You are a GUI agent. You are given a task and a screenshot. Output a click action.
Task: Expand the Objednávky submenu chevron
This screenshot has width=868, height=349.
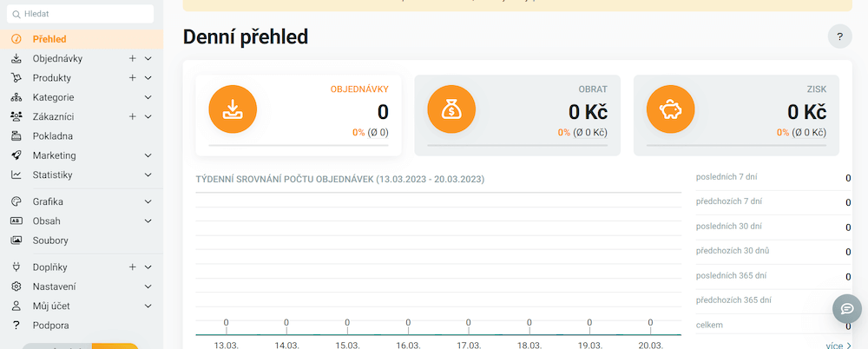148,59
